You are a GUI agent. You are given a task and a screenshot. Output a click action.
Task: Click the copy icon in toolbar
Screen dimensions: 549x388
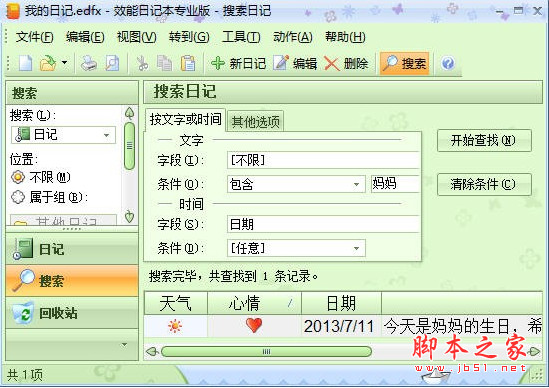pos(164,63)
